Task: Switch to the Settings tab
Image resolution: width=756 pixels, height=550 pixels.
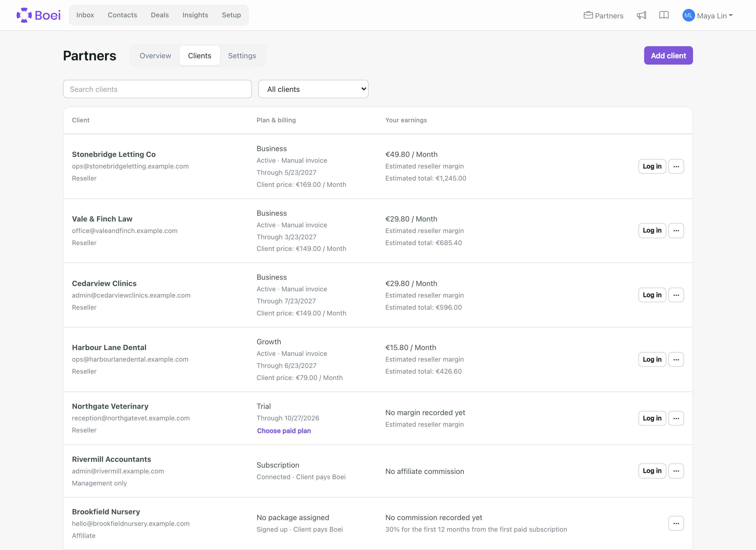Action: tap(242, 56)
